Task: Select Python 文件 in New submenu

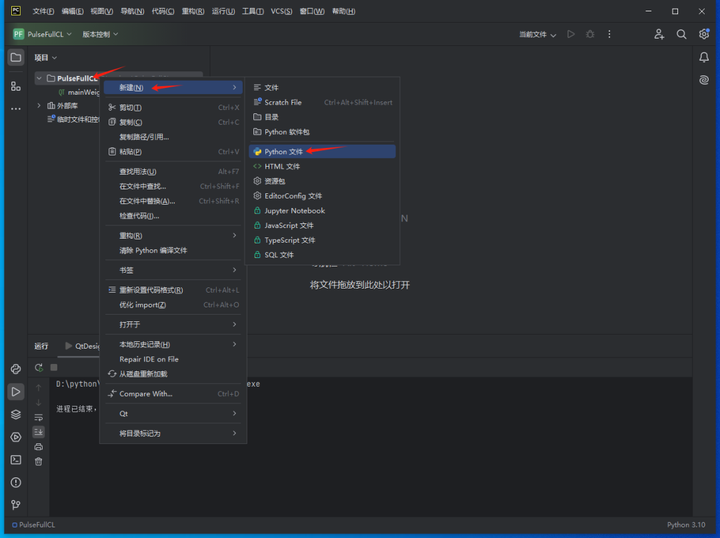Action: pos(322,151)
